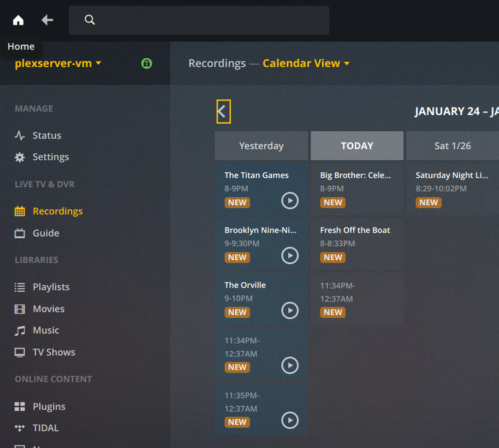Screen dimensions: 499x448
Task: Open TIDAL label in sidebar
Action: 46,428
